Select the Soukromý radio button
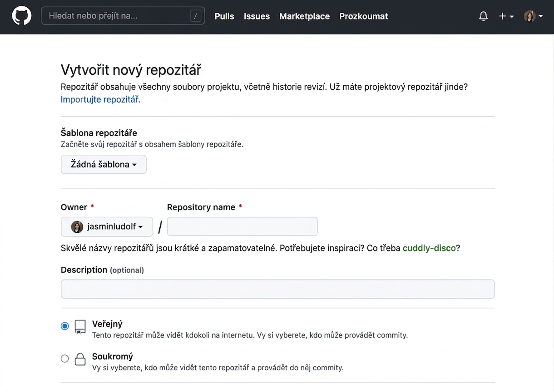554x392 pixels. click(65, 358)
